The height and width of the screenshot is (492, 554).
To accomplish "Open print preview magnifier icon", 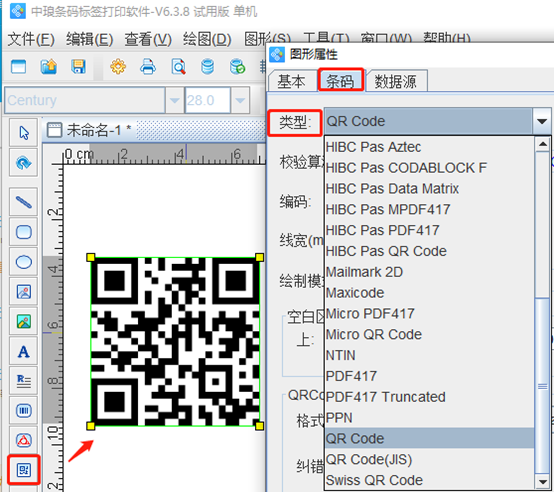I will tap(178, 66).
